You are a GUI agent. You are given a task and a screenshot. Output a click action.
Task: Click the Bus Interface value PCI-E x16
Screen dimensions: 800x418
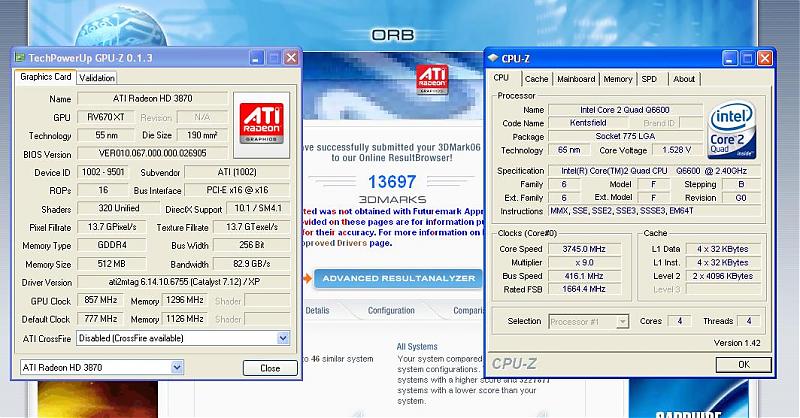coord(237,190)
